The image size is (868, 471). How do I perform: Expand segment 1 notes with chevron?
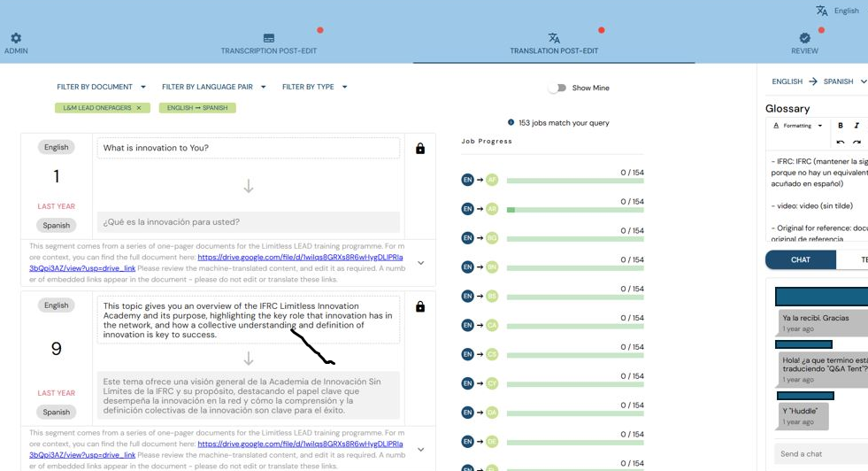tap(420, 263)
